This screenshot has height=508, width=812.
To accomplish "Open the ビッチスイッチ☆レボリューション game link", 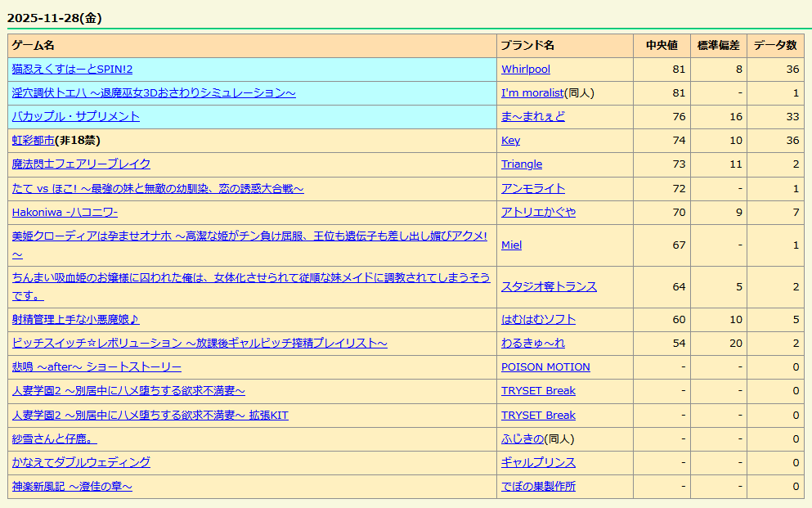I will pyautogui.click(x=200, y=343).
